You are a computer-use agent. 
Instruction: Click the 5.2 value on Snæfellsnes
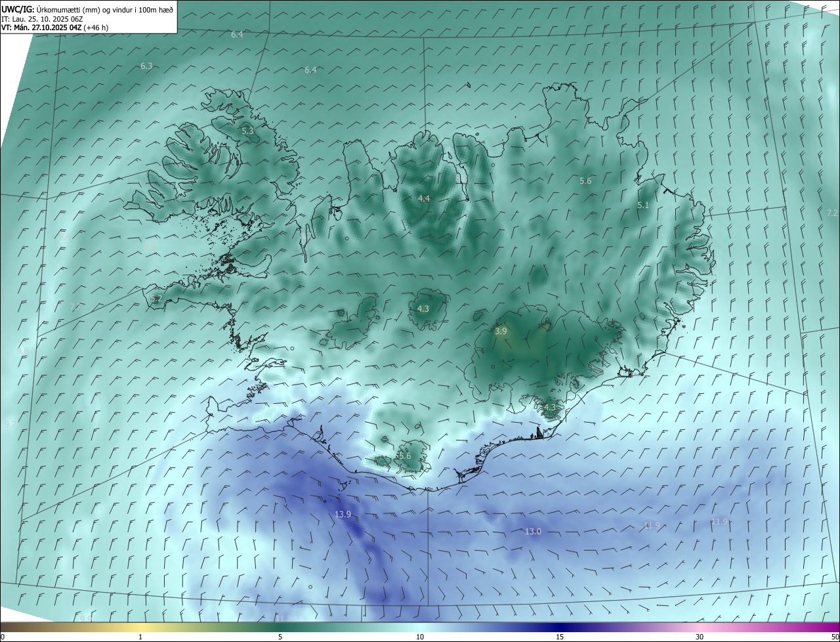(156, 299)
